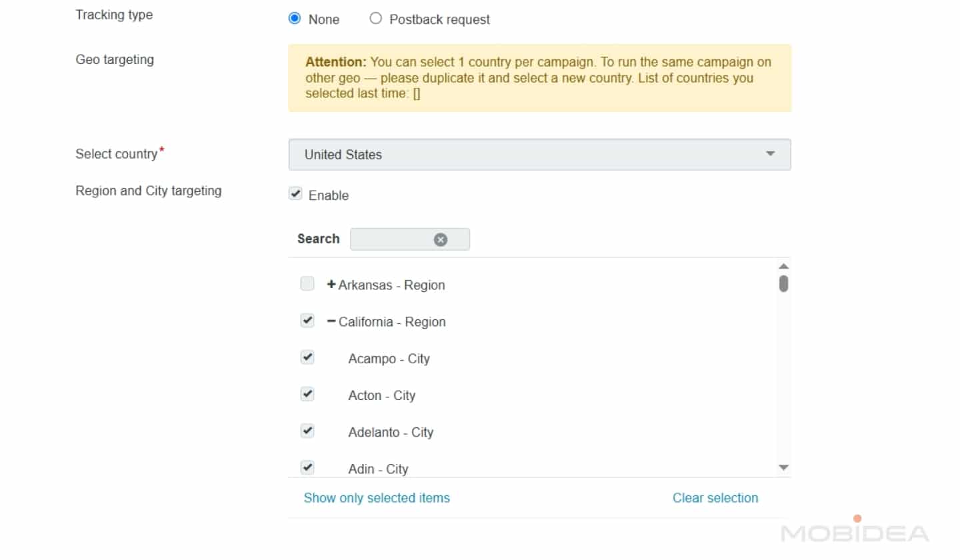Click Show only selected items link

pyautogui.click(x=377, y=498)
